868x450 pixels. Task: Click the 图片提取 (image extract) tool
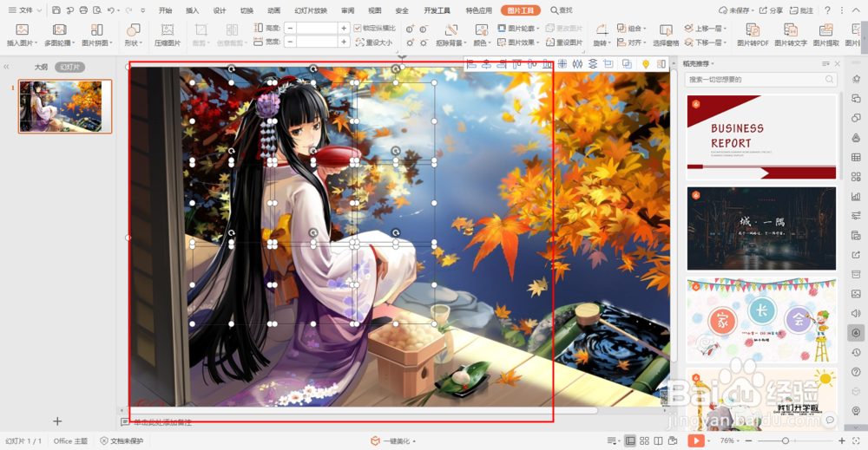pyautogui.click(x=826, y=35)
